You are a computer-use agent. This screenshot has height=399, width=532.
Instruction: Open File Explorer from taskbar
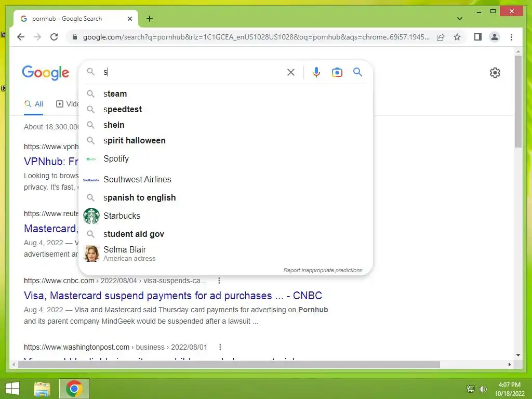tap(42, 389)
